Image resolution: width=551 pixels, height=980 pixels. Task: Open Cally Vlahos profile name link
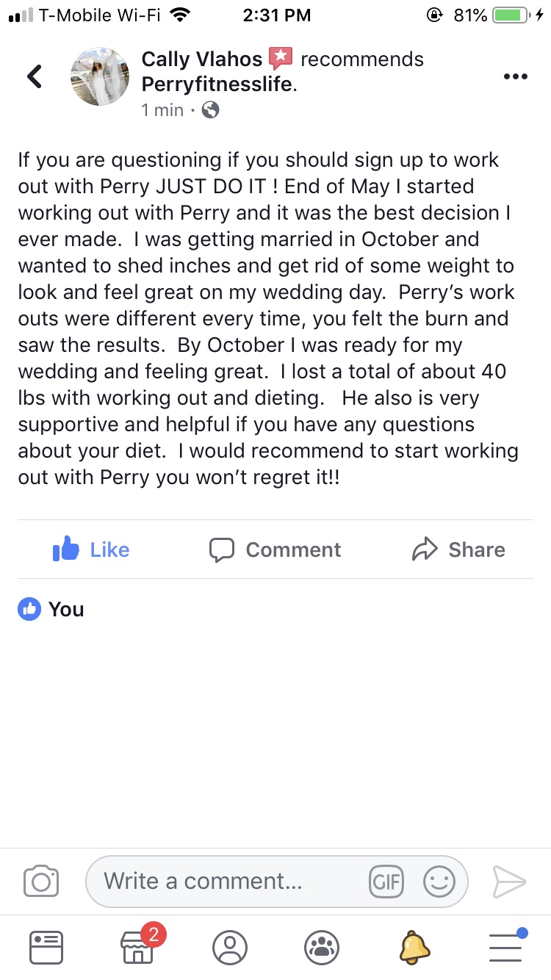click(x=201, y=60)
